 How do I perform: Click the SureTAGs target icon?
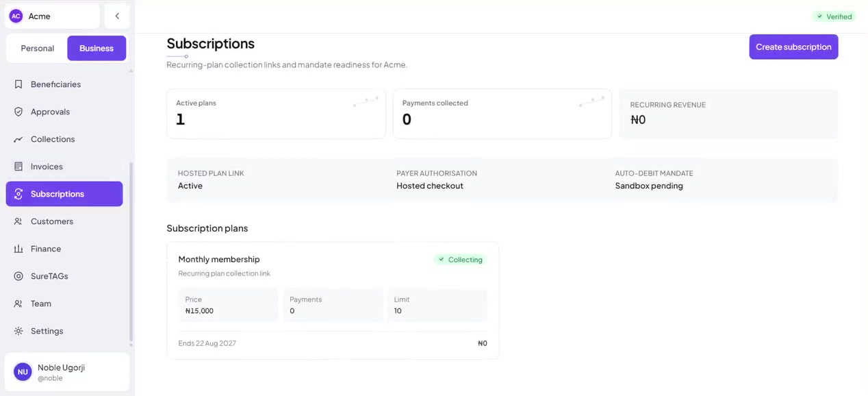click(18, 276)
